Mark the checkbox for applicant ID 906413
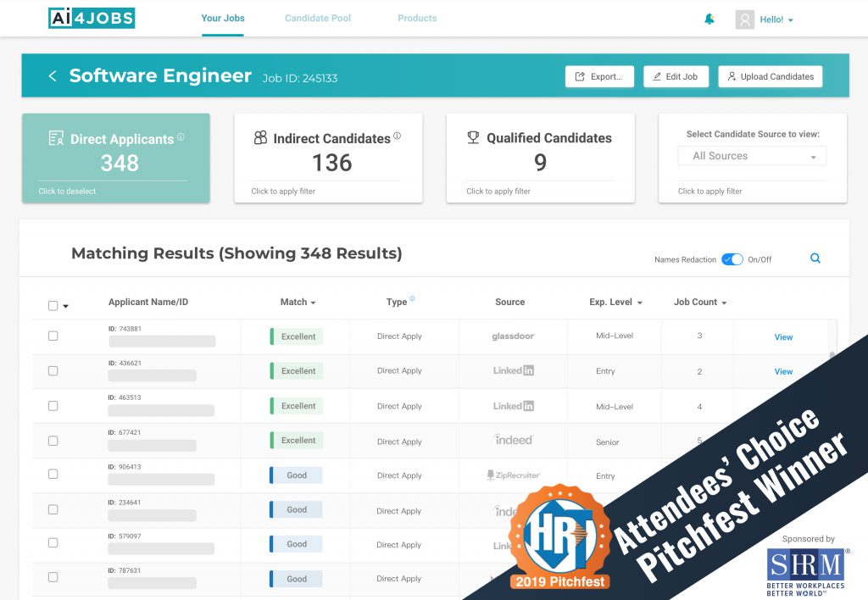The width and height of the screenshot is (868, 600). point(53,475)
